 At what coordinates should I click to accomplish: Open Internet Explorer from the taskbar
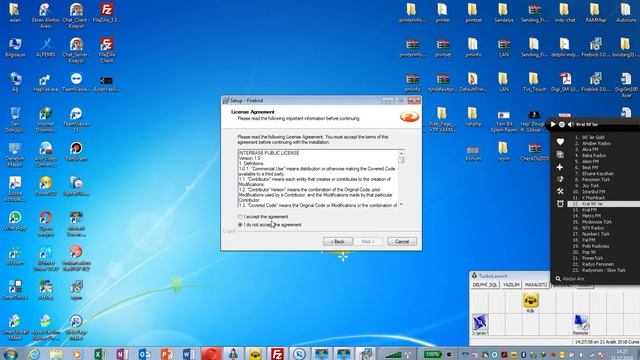point(34,354)
